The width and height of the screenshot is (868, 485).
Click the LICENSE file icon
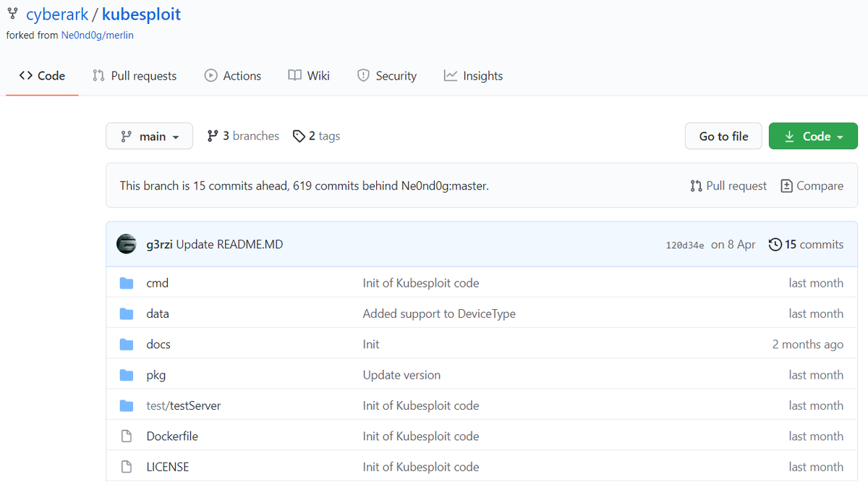pos(127,467)
